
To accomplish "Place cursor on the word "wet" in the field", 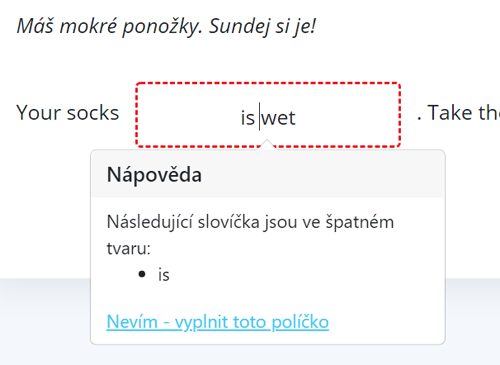I will pyautogui.click(x=279, y=118).
